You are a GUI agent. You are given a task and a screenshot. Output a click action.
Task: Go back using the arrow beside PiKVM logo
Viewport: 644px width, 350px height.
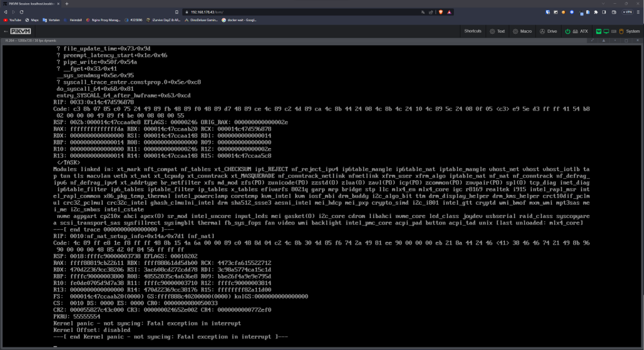point(6,31)
